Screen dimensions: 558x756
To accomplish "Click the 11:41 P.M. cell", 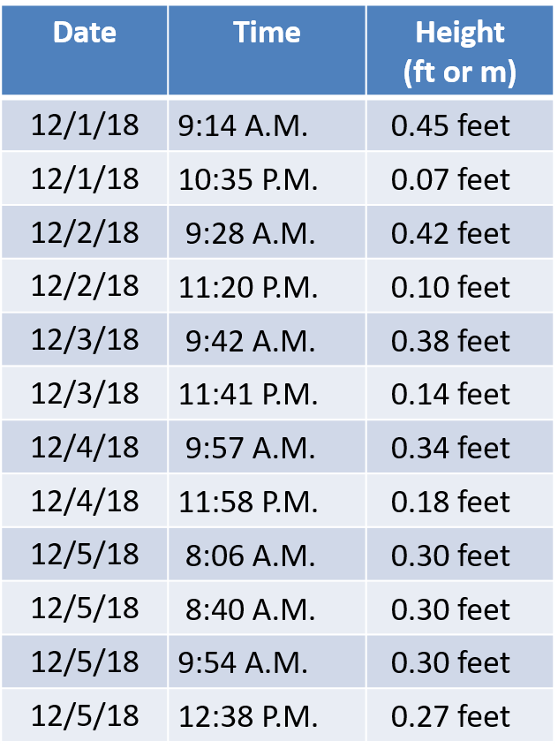I will pyautogui.click(x=267, y=393).
